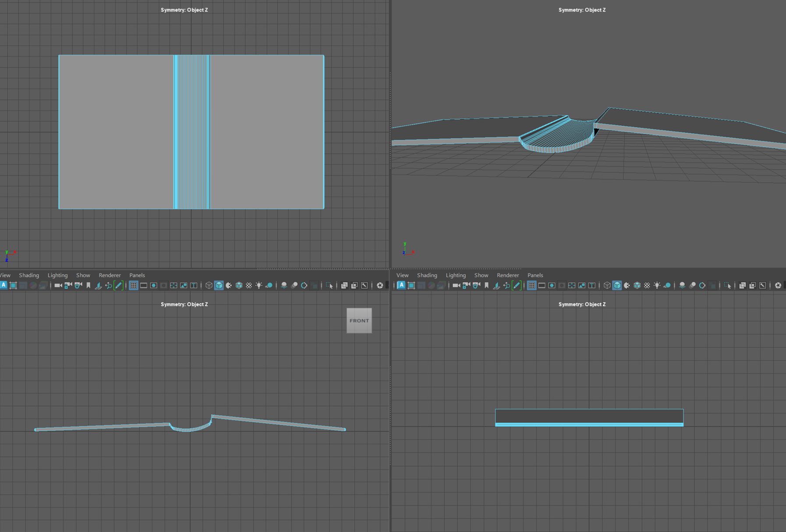This screenshot has width=786, height=532.
Task: Click Wireframe cube icon in front panel toolbar
Action: point(209,285)
